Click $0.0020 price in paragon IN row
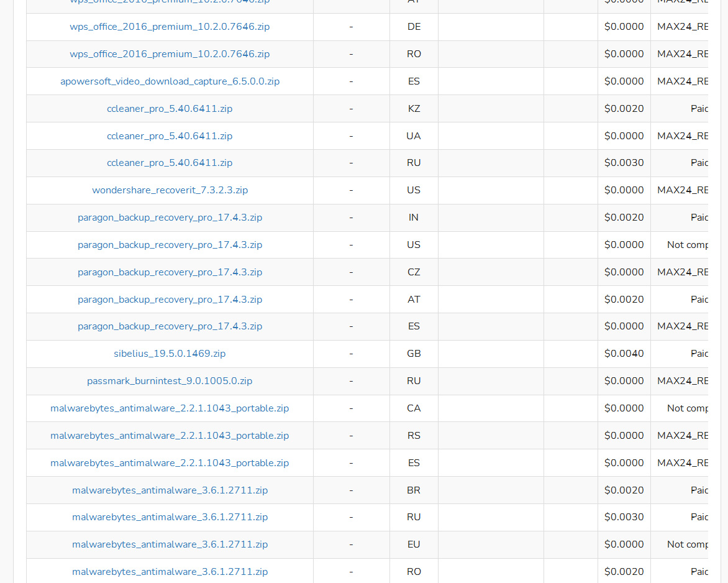The width and height of the screenshot is (728, 583). pos(624,218)
